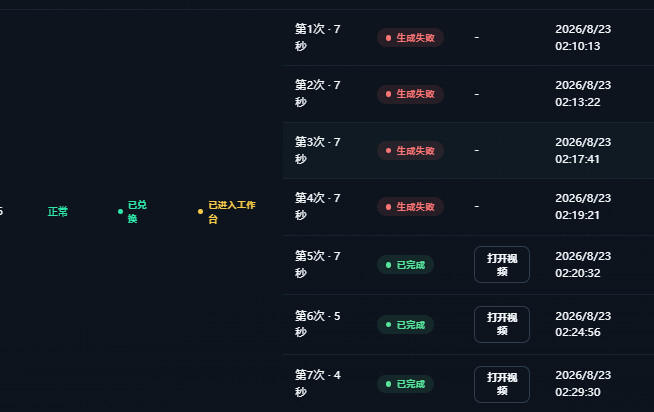The height and width of the screenshot is (412, 654).
Task: Click the green 正常 status text
Action: [x=58, y=211]
